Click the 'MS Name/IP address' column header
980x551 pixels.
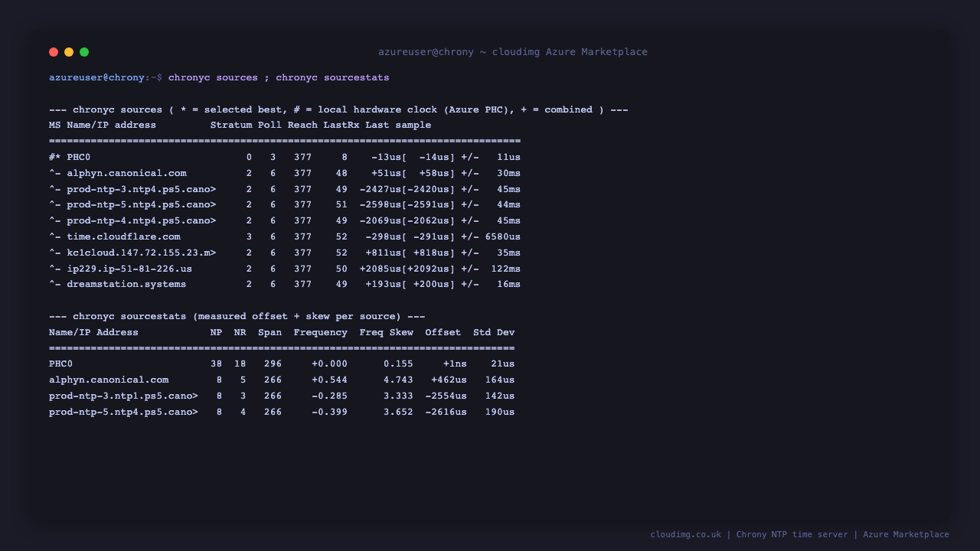(x=103, y=125)
